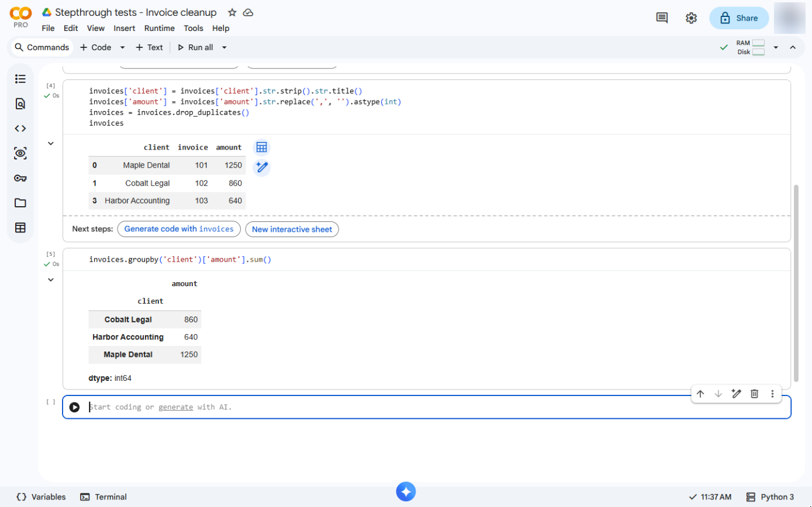Open the data table icon in sidebar
This screenshot has width=812, height=507.
pyautogui.click(x=20, y=228)
